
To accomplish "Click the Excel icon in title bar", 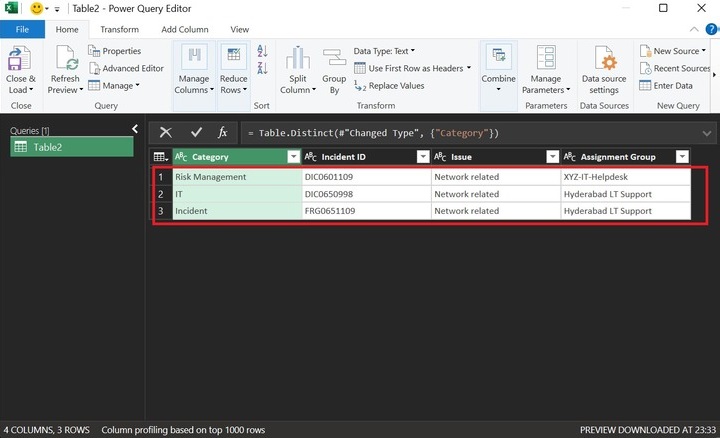I will point(11,8).
